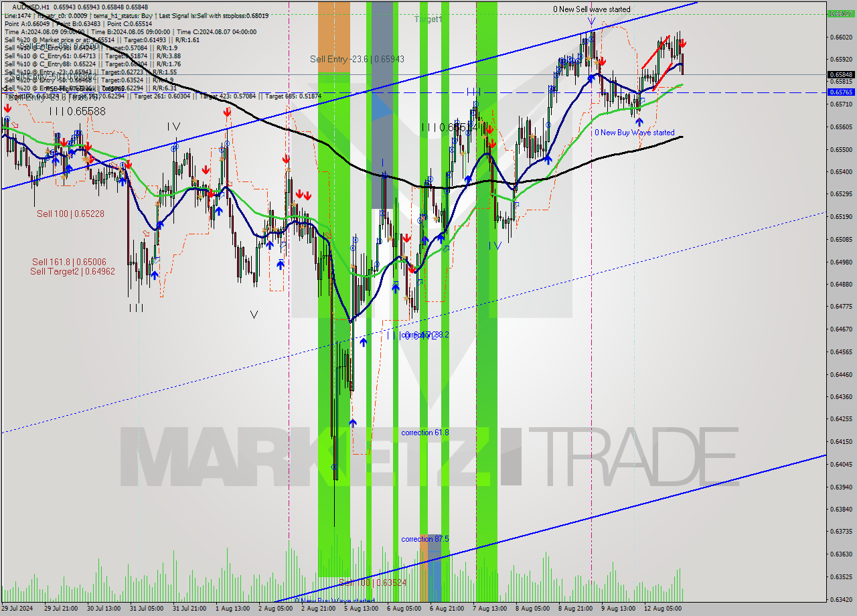This screenshot has height=616, width=857.
Task: Click the 'Target 423: 0.57084' label
Action: pyautogui.click(x=228, y=96)
